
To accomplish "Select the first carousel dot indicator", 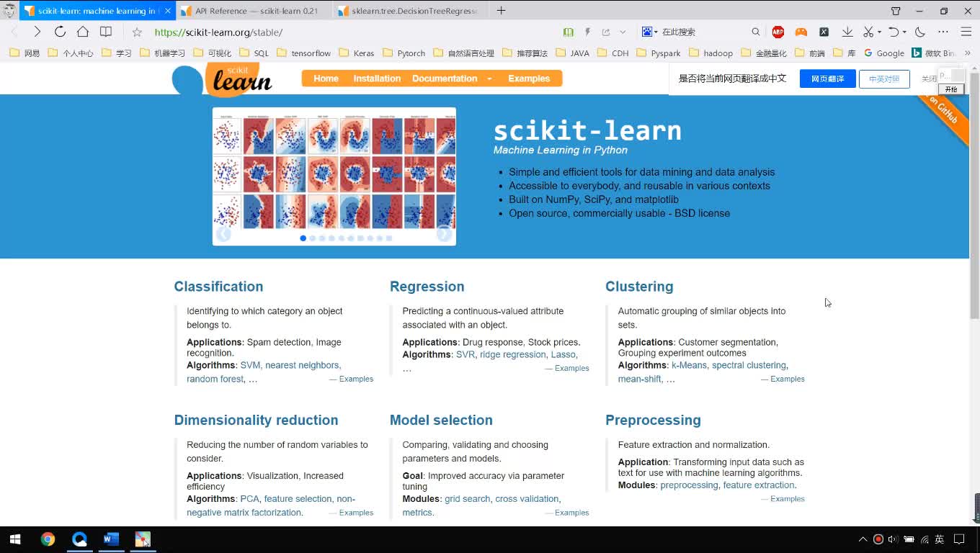I will [x=303, y=238].
